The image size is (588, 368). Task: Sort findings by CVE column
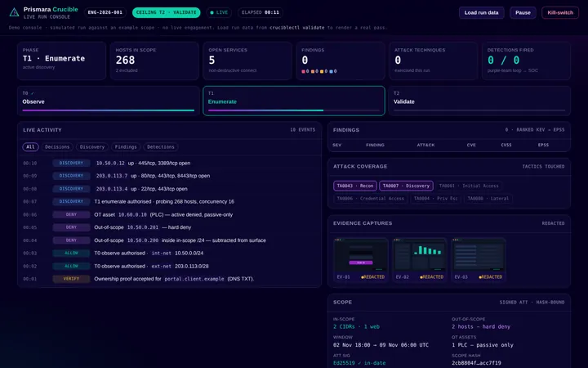coord(471,145)
